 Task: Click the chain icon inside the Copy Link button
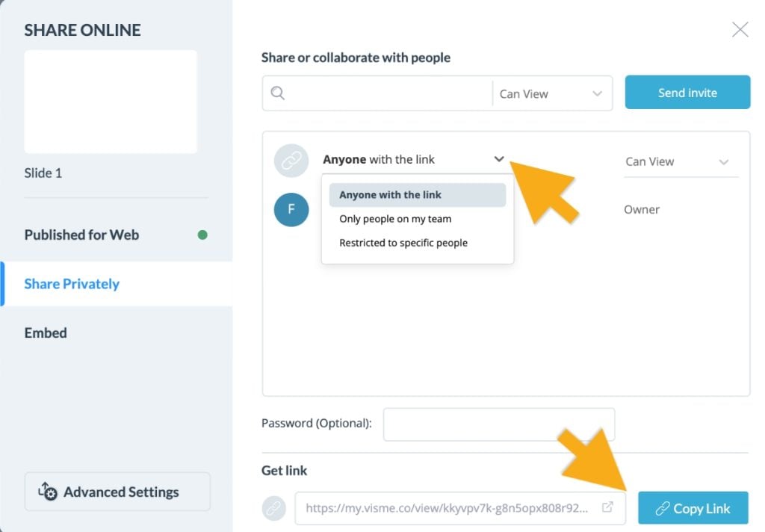pyautogui.click(x=664, y=508)
